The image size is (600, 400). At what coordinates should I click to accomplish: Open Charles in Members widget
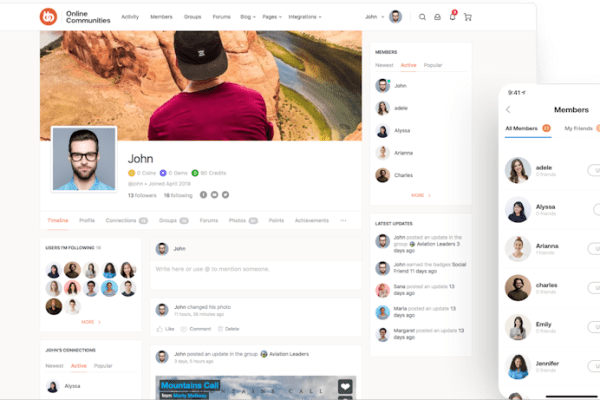pyautogui.click(x=394, y=175)
